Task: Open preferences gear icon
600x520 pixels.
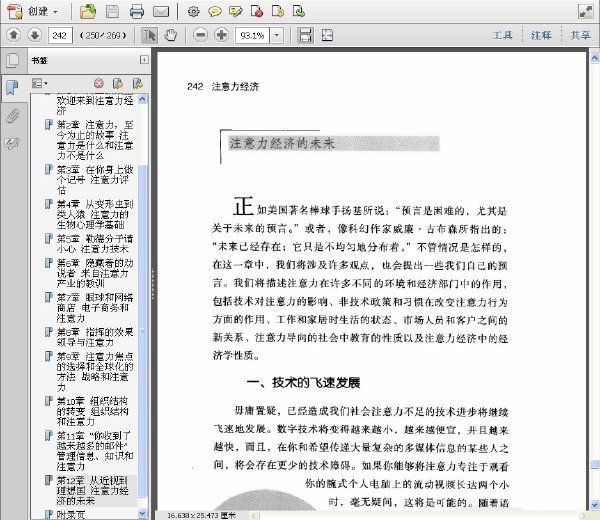Action: click(x=194, y=11)
